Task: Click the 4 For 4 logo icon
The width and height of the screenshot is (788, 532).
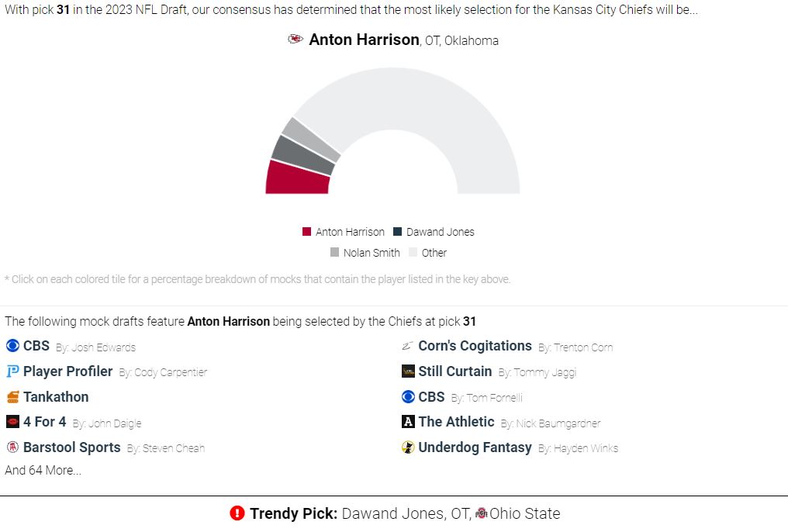Action: click(12, 421)
